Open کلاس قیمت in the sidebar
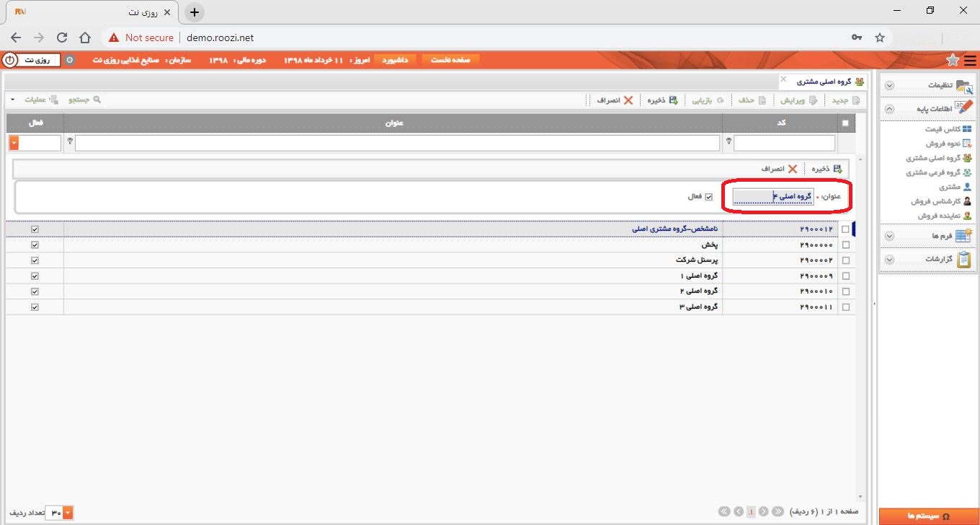The width and height of the screenshot is (980, 525). point(948,129)
